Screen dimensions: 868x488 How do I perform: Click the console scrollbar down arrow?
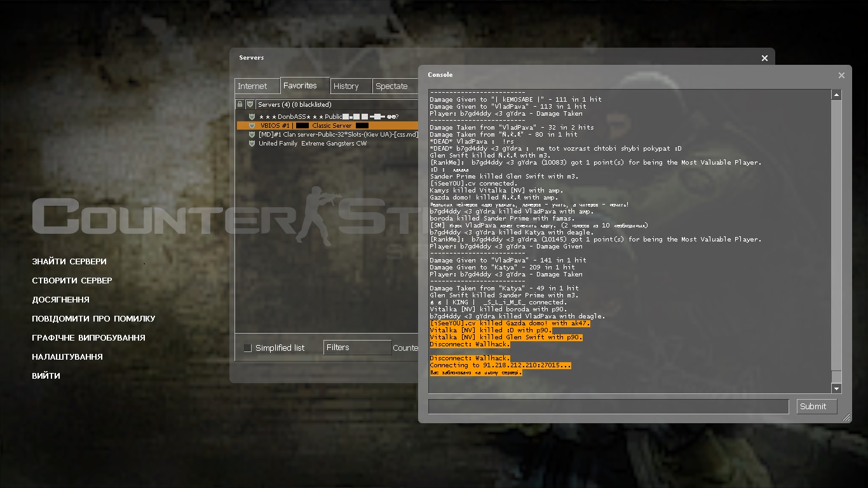836,389
